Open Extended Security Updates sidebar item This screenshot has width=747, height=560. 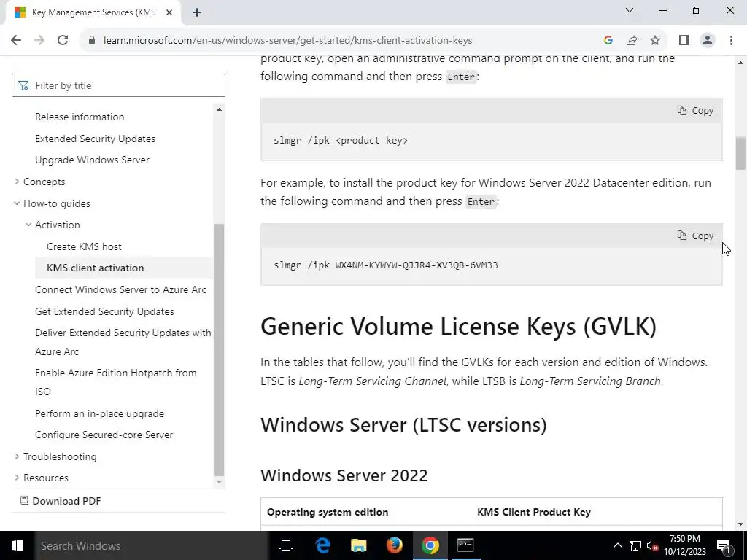pyautogui.click(x=96, y=139)
